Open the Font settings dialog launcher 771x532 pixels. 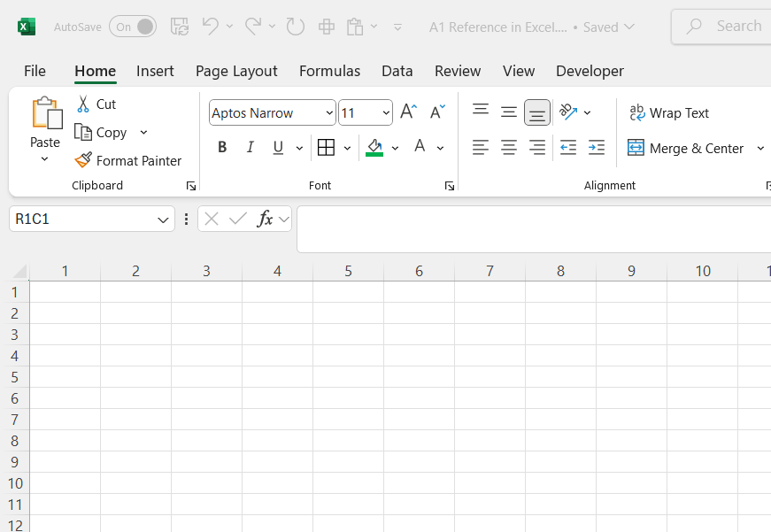(x=449, y=186)
